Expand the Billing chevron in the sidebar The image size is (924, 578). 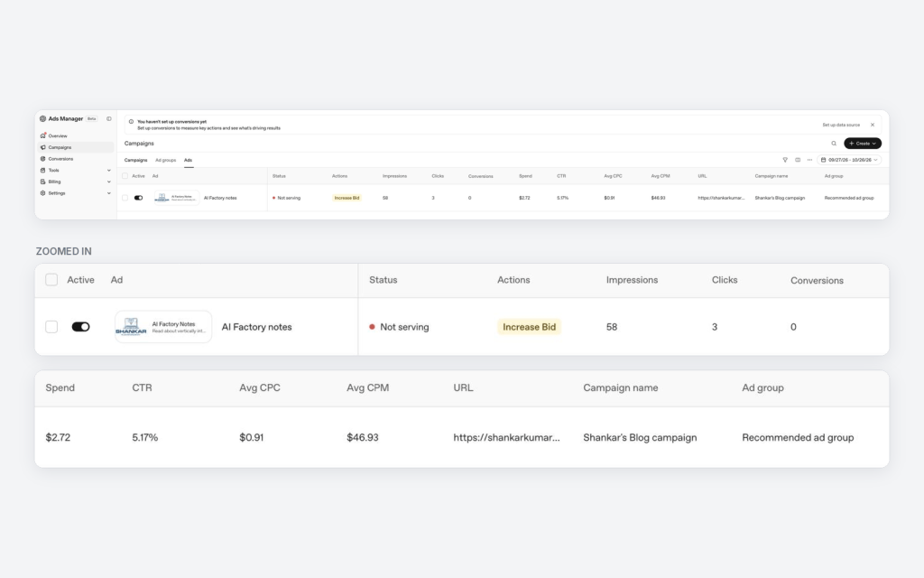(109, 182)
